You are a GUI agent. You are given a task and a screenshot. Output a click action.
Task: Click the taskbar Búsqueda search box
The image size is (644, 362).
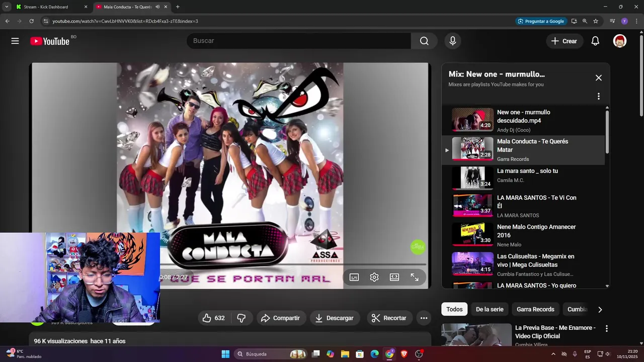(x=272, y=354)
